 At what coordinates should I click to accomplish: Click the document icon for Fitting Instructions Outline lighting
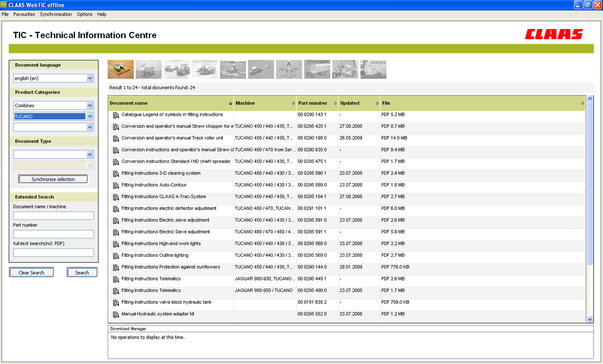point(116,255)
